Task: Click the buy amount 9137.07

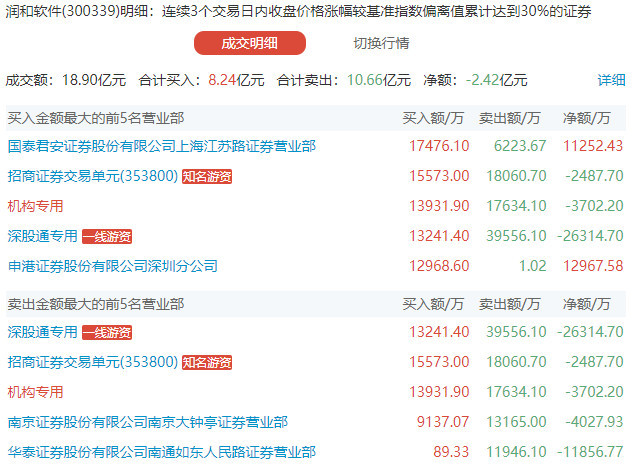Action: (443, 422)
